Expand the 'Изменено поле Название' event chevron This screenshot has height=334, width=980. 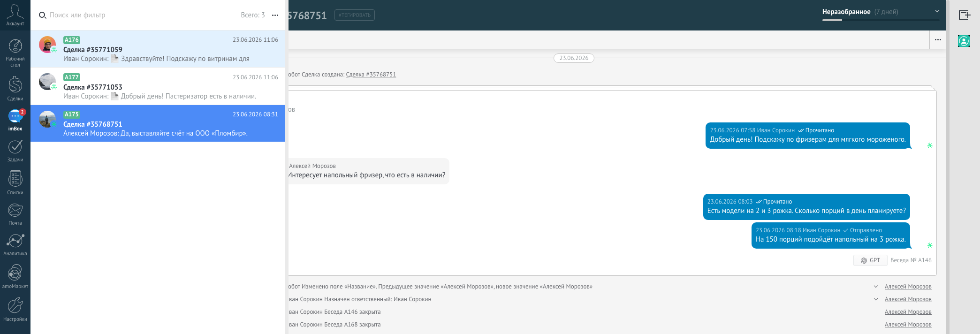coord(876,287)
